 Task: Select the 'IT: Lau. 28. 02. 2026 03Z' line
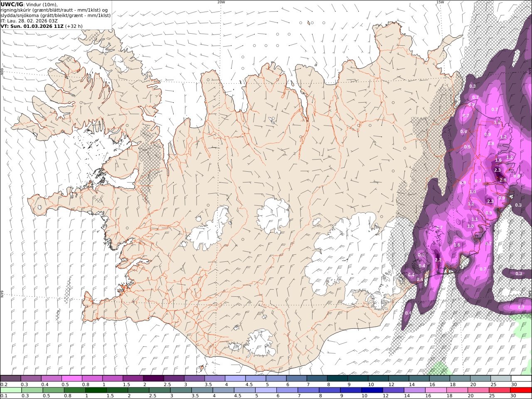[x=29, y=21]
